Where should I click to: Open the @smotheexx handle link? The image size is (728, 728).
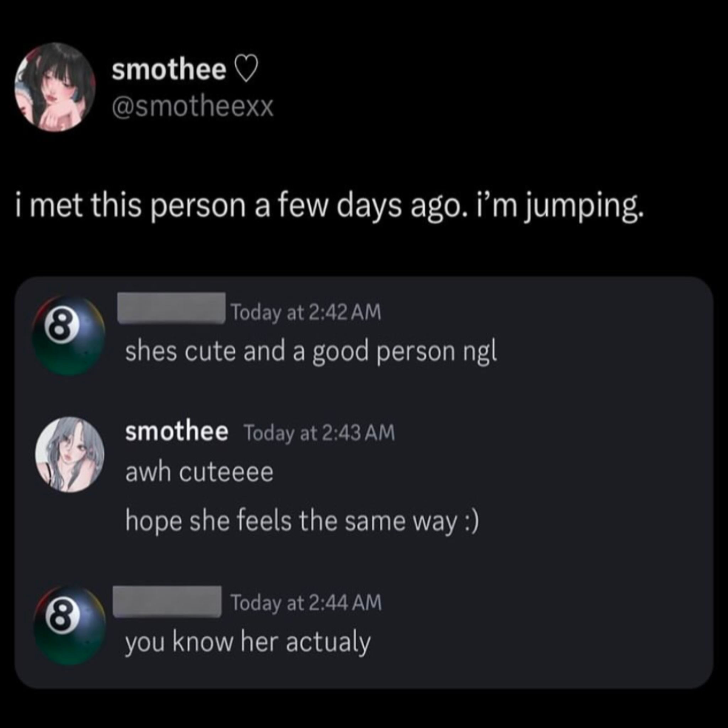(x=192, y=107)
